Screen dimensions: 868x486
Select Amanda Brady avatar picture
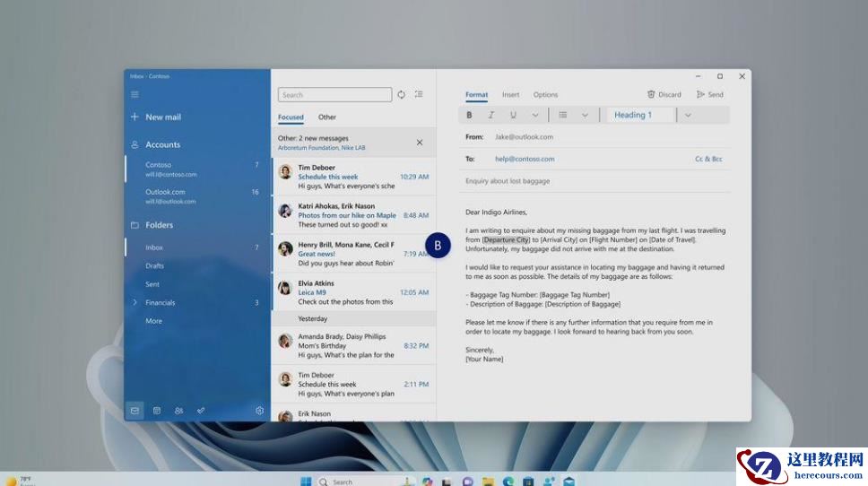[x=285, y=341]
